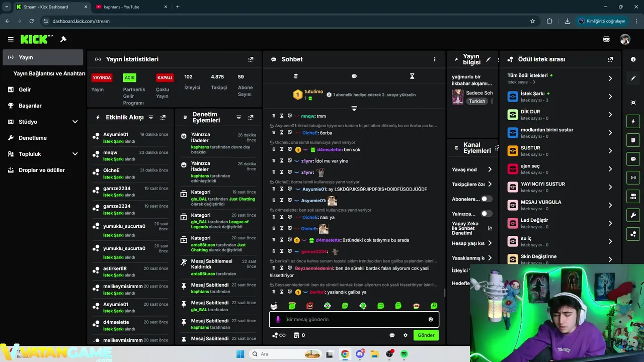Click the info icon in right sidebar
644x362 pixels.
pos(633,59)
